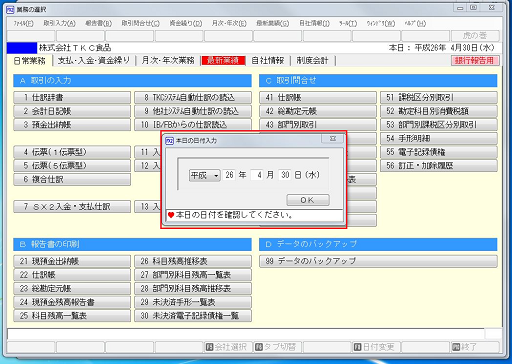
Task: Print 27 部門別科目残高一覧表
Action: [193, 275]
